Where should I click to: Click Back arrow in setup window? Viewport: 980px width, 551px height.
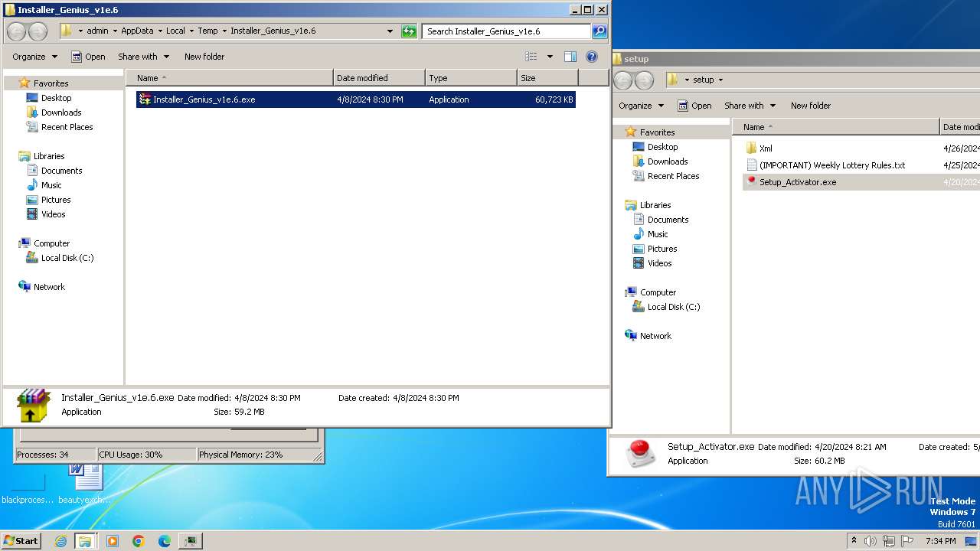point(623,80)
